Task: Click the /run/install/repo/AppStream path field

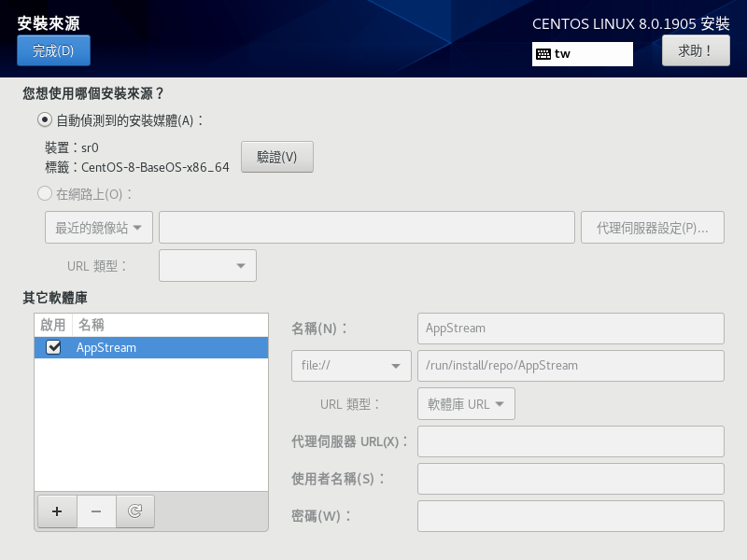Action: click(x=571, y=366)
